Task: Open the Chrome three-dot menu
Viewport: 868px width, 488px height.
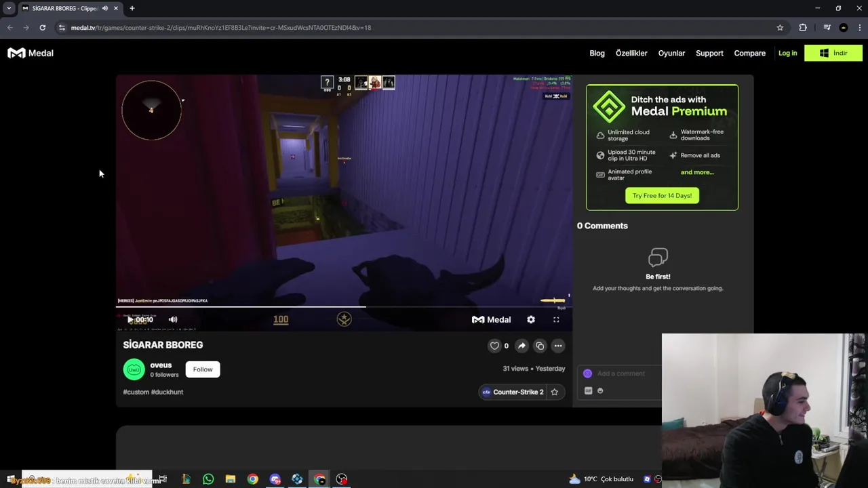Action: click(x=859, y=28)
